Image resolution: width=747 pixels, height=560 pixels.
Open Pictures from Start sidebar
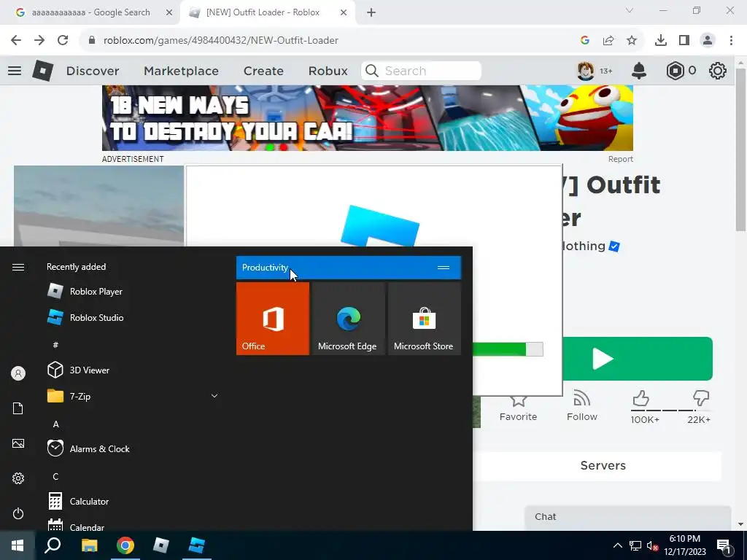pyautogui.click(x=18, y=443)
